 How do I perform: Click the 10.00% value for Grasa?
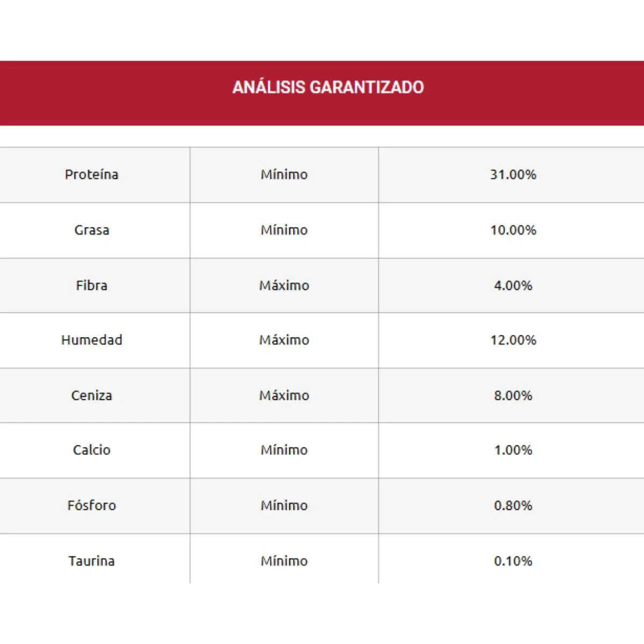point(513,230)
